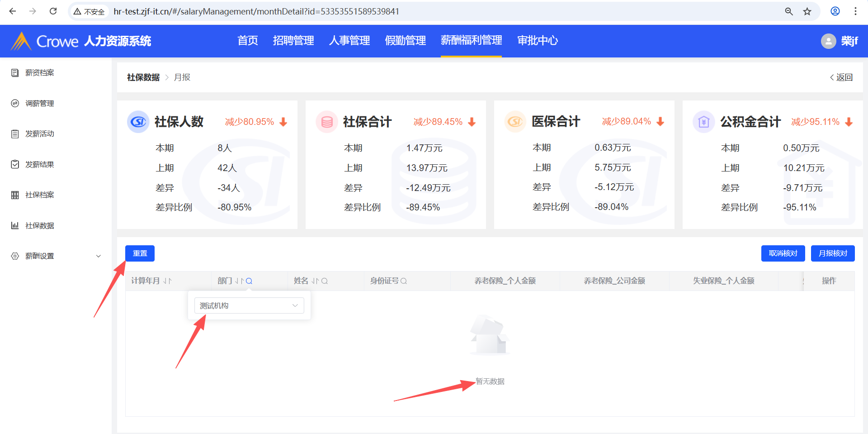
Task: Open the browser three-dot menu
Action: point(855,11)
